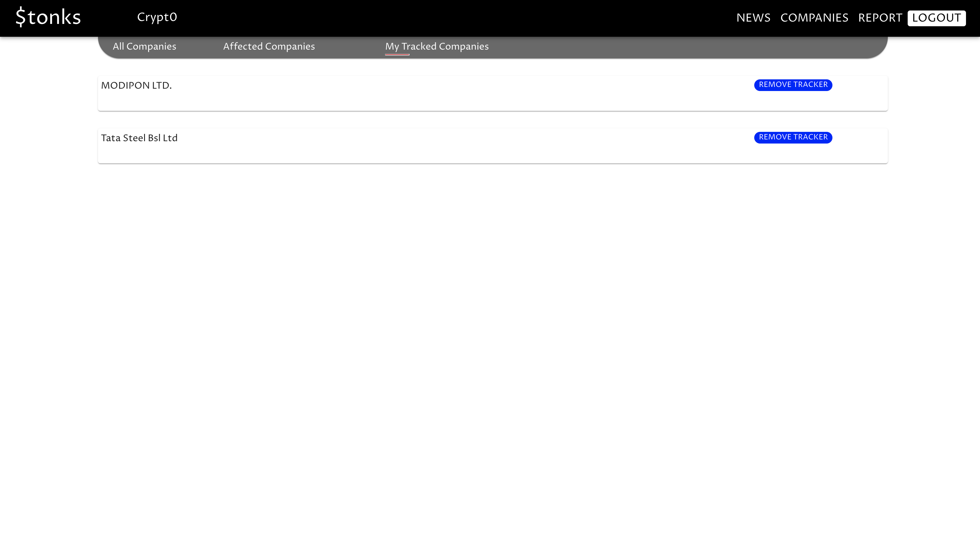
Task: Open the Crypt0 user profile
Action: 157,18
